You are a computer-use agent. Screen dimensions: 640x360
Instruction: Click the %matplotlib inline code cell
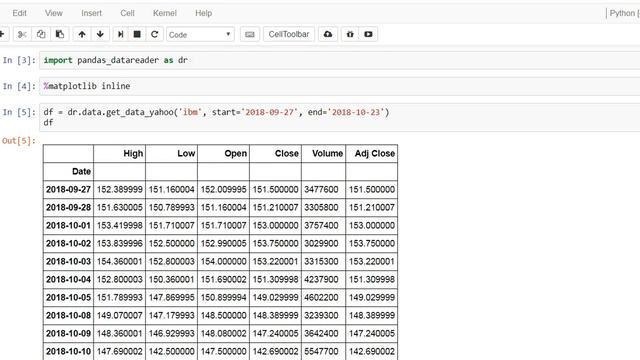point(340,86)
